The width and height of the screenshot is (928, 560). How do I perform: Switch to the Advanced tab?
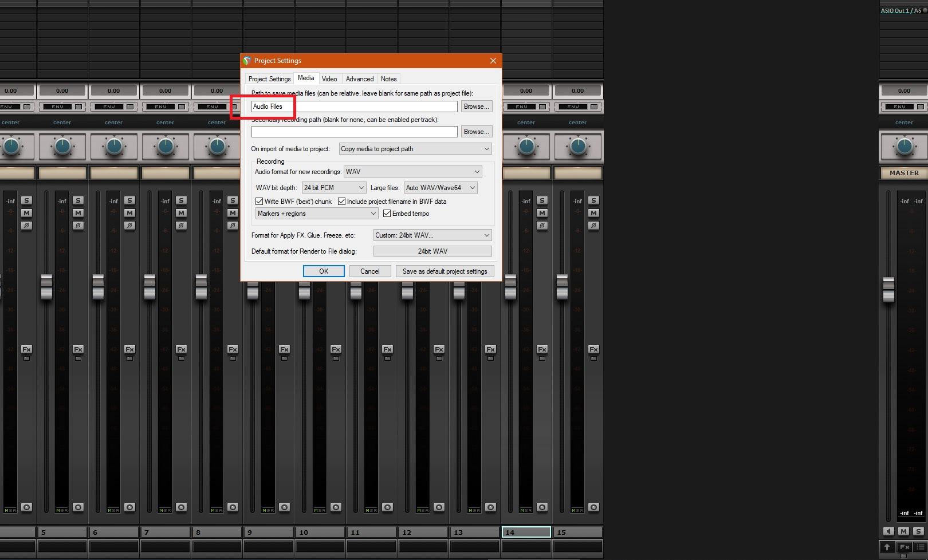[x=359, y=79]
